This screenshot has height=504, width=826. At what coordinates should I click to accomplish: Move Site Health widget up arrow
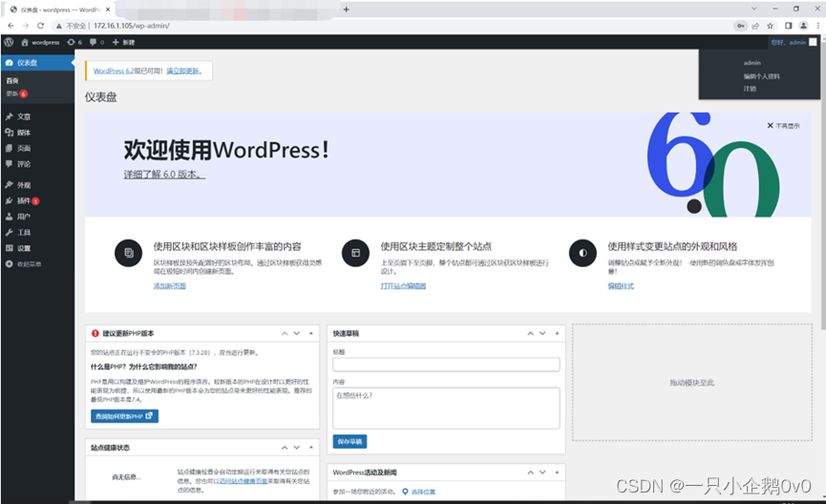[285, 448]
